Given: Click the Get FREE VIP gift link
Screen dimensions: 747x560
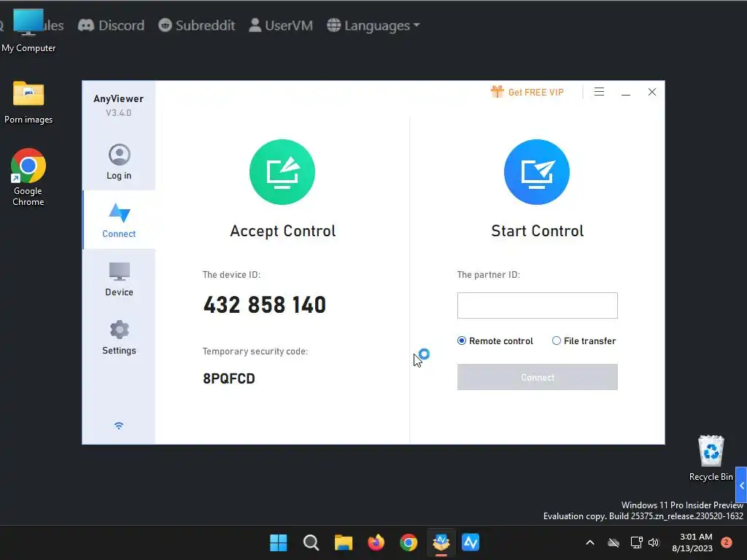Looking at the screenshot, I should [x=527, y=92].
